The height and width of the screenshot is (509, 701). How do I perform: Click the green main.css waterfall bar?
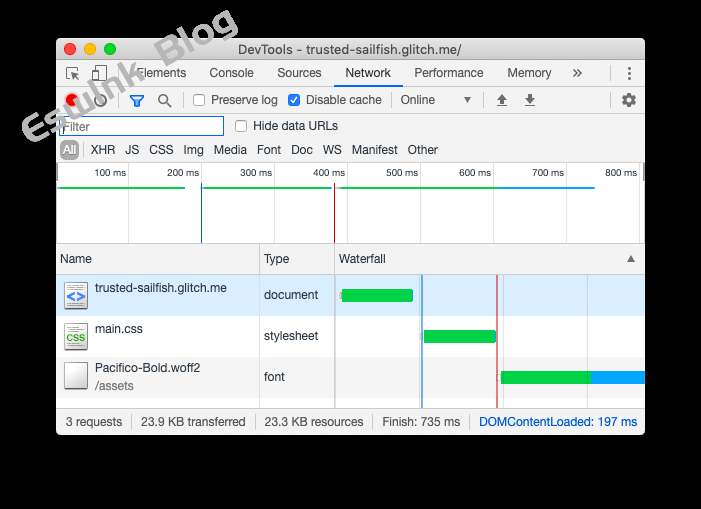click(x=459, y=336)
